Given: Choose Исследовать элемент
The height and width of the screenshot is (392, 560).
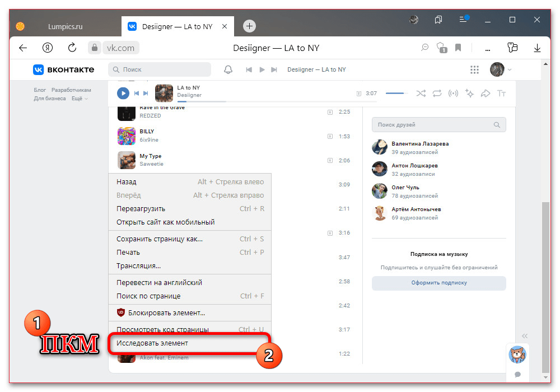Looking at the screenshot, I should [x=190, y=343].
